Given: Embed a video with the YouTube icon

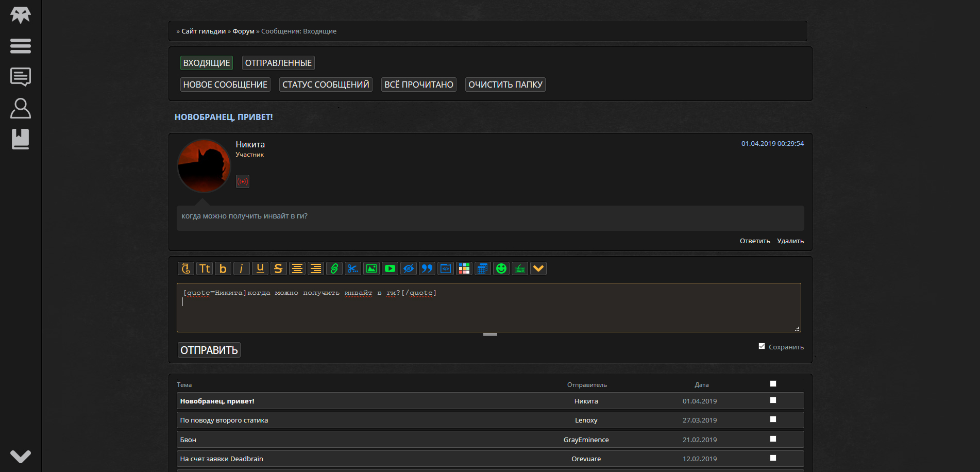Looking at the screenshot, I should (x=390, y=268).
